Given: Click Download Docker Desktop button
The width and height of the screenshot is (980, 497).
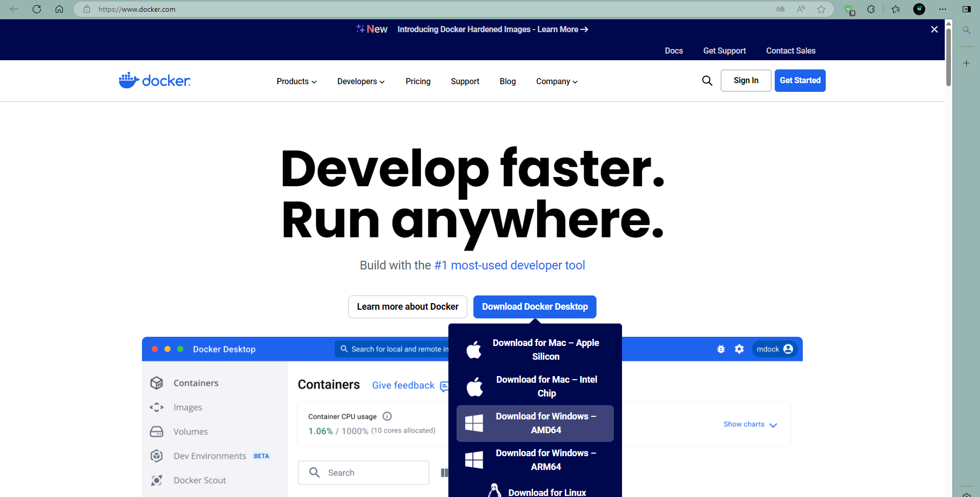Looking at the screenshot, I should [535, 307].
